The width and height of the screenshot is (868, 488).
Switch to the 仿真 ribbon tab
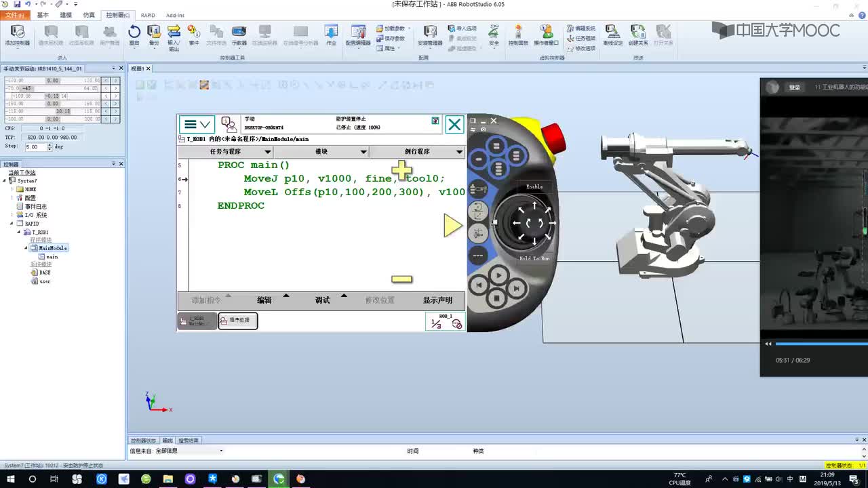[x=88, y=14]
